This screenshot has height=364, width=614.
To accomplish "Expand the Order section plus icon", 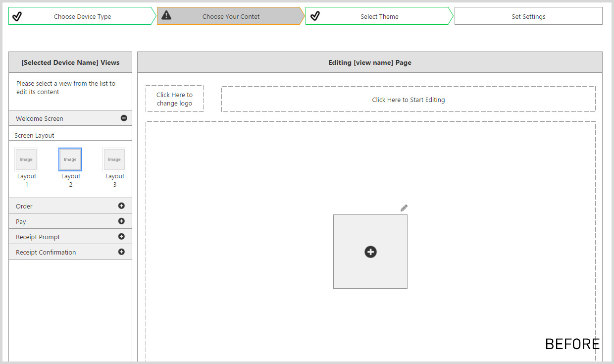I will [121, 206].
